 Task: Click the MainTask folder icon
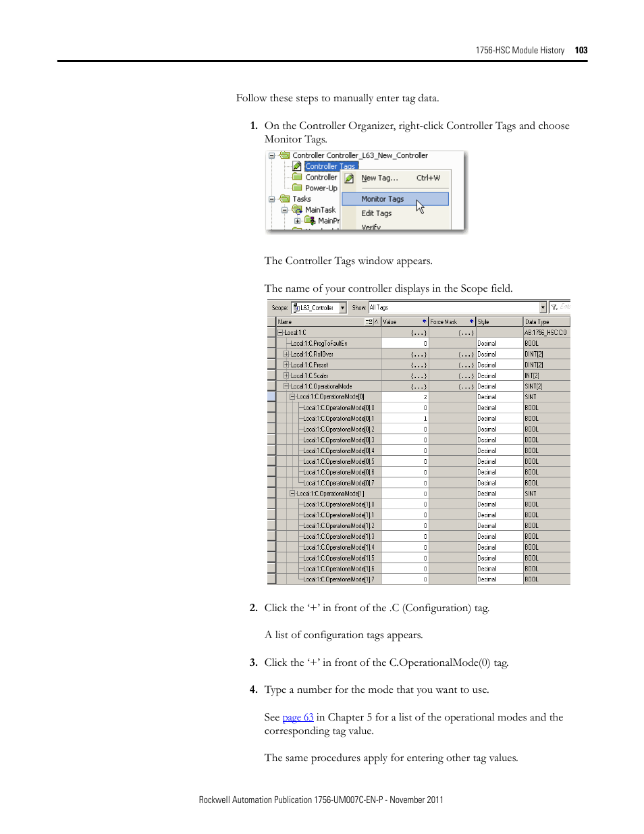point(297,210)
